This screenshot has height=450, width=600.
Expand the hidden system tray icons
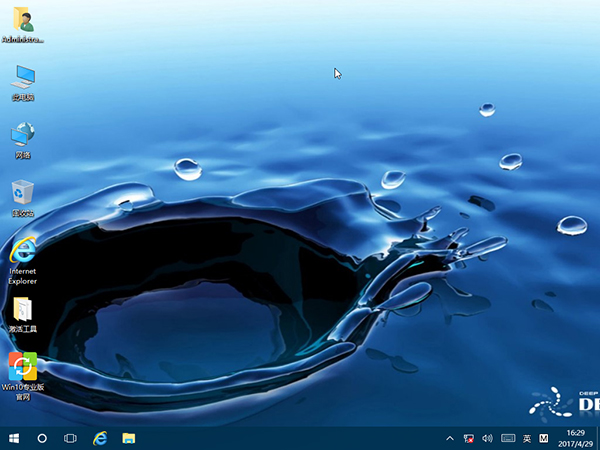point(450,438)
